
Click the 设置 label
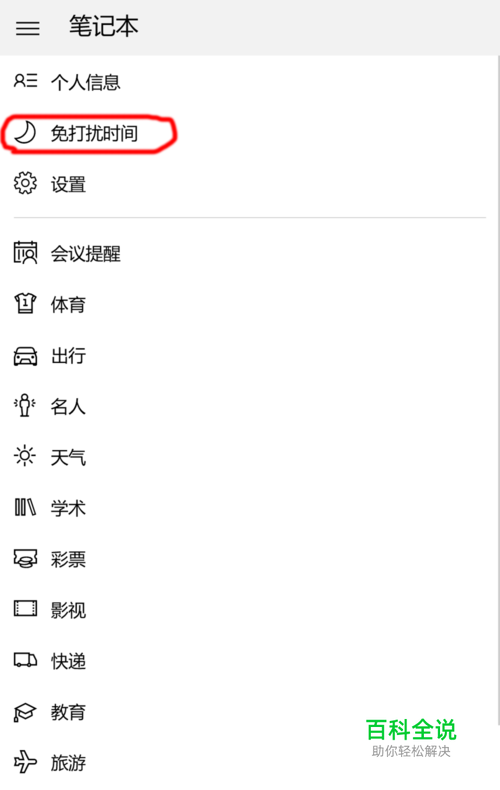(x=69, y=184)
